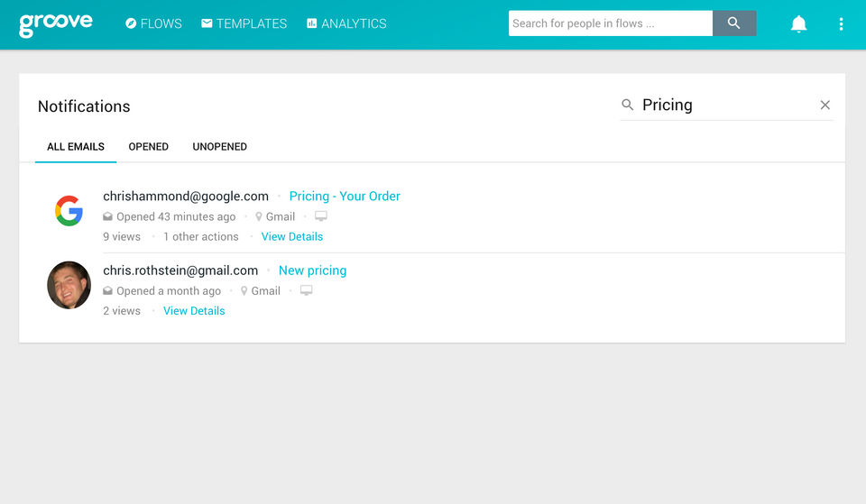Click the Groove logo

click(x=55, y=23)
